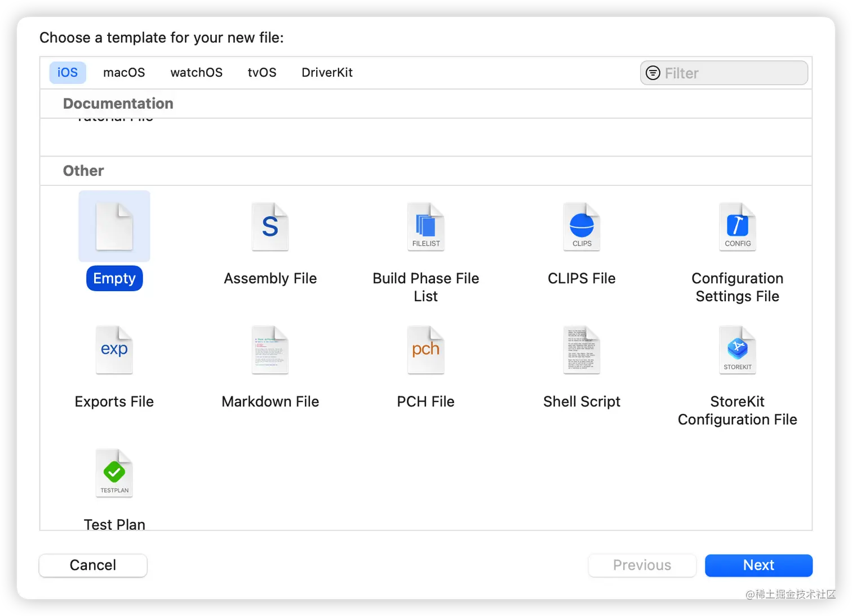Focus the Filter text field
This screenshot has height=616, width=852.
pyautogui.click(x=724, y=73)
